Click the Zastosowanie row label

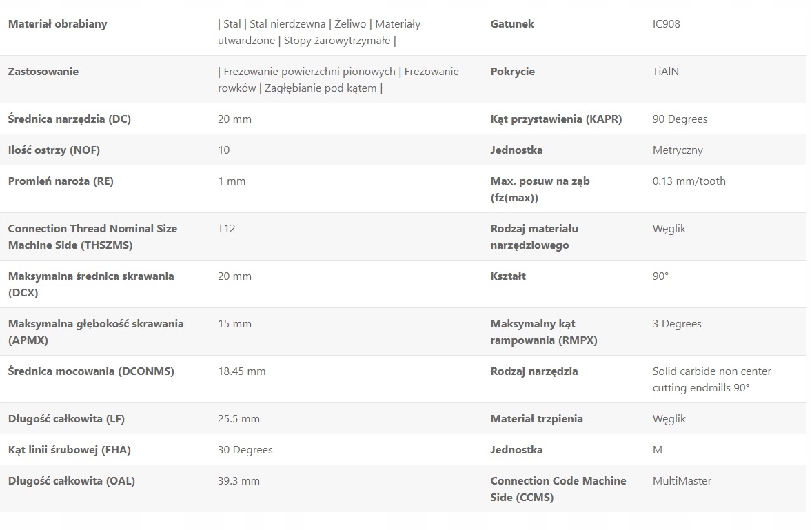(43, 72)
